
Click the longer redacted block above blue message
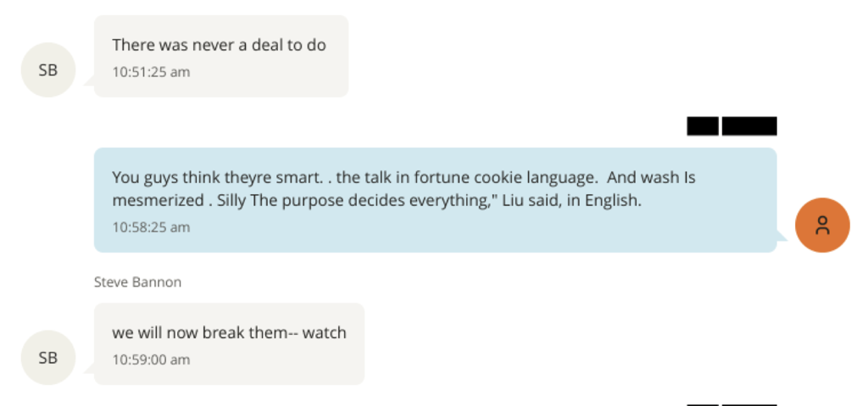749,126
